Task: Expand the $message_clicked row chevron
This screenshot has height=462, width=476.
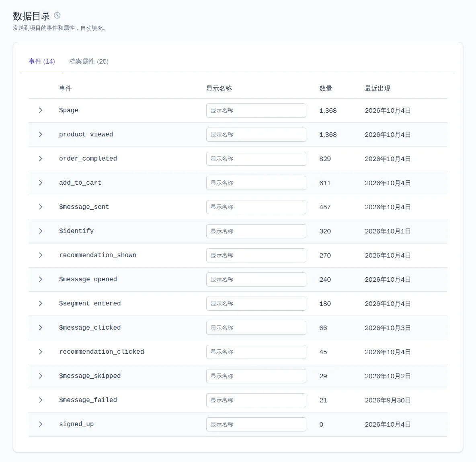Action: click(x=40, y=328)
